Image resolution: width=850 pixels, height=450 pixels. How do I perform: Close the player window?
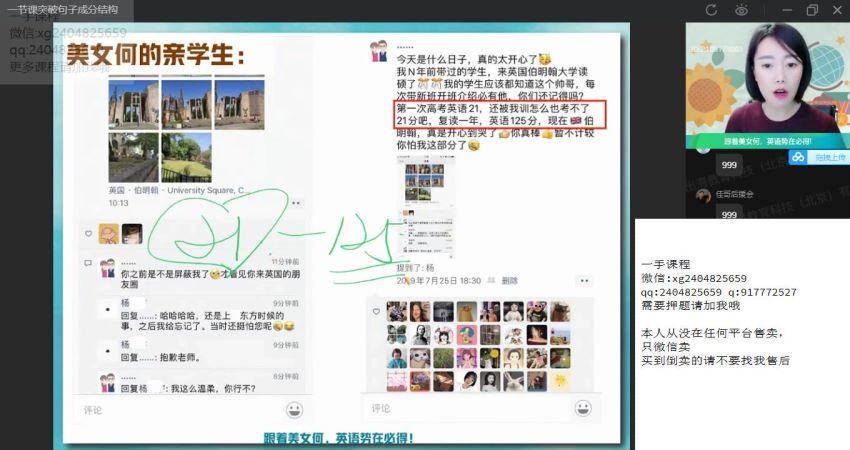837,10
